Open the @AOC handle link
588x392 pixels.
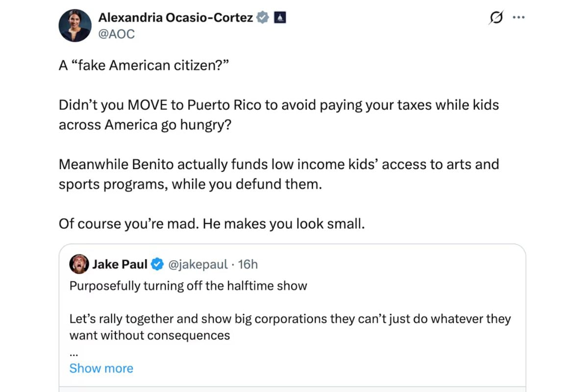point(116,34)
